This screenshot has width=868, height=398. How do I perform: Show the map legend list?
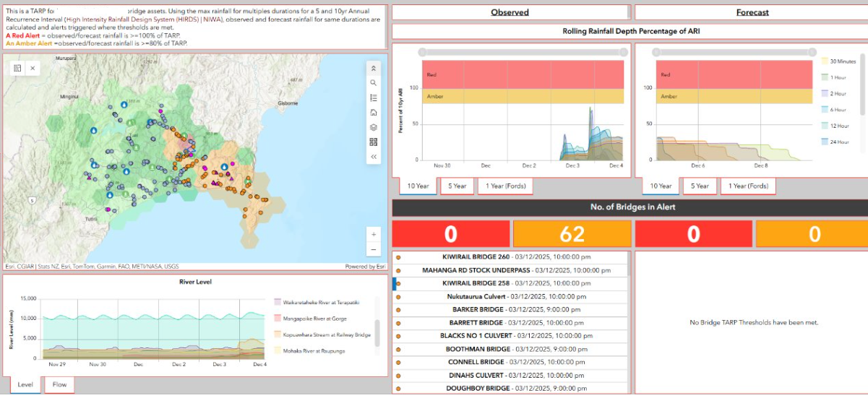coord(374,98)
